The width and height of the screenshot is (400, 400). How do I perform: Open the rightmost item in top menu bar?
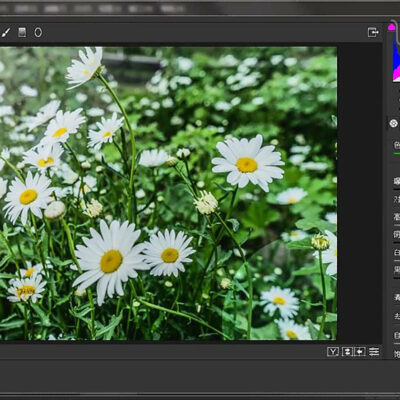tap(172, 9)
